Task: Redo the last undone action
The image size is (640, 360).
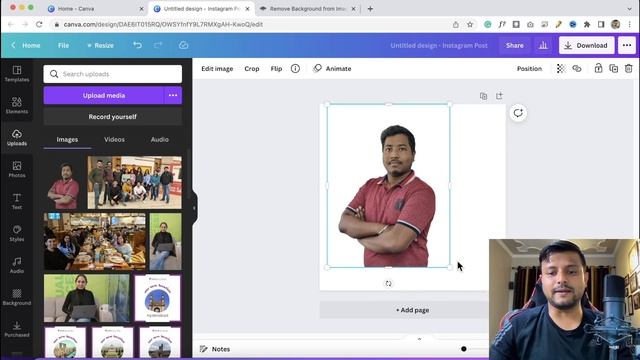Action: [158, 45]
